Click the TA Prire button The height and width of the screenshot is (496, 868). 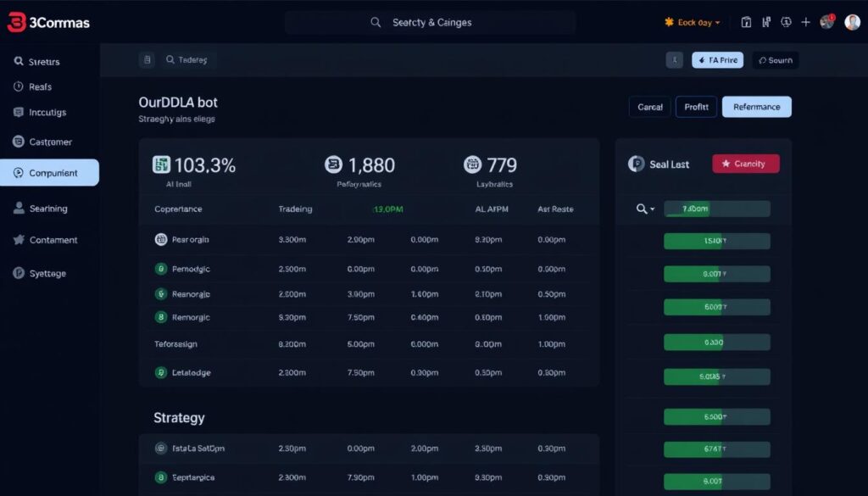coord(717,60)
